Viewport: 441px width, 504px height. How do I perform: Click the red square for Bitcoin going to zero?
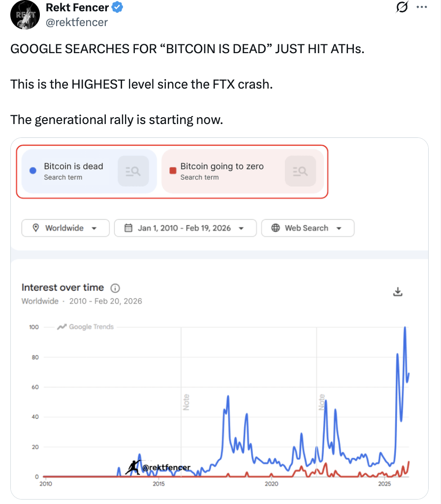pos(172,171)
